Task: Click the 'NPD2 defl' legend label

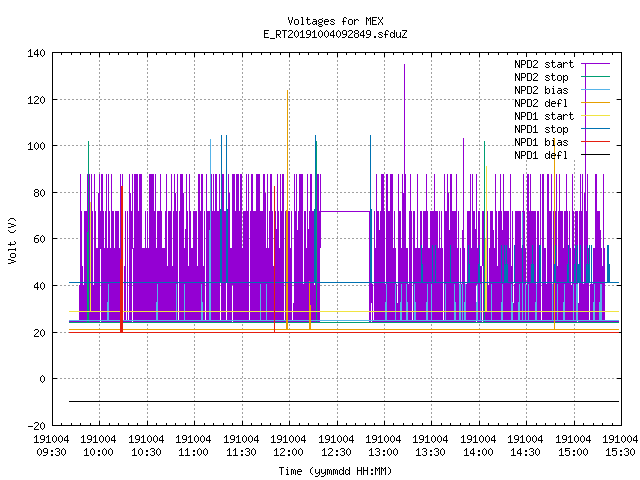Action: [x=541, y=103]
